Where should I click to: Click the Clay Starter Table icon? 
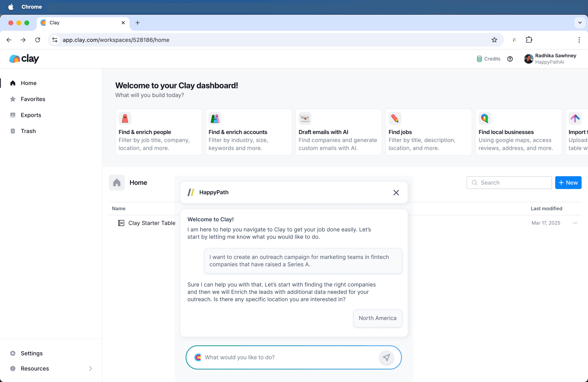click(x=121, y=223)
